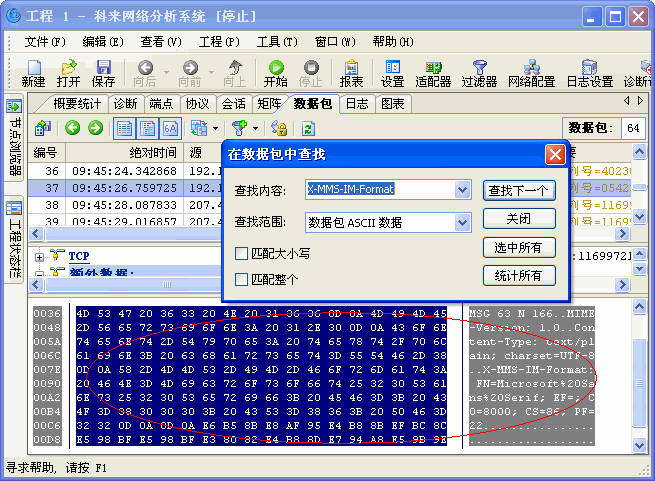Click the 查找内容 text input field
This screenshot has height=481, width=655.
point(380,190)
